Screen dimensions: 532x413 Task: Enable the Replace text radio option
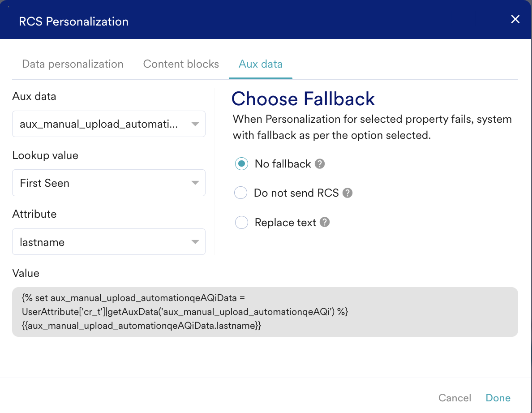click(x=241, y=223)
